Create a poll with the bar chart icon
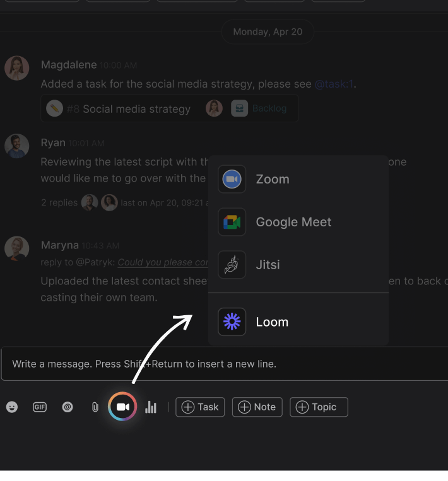This screenshot has height=481, width=448. click(151, 407)
